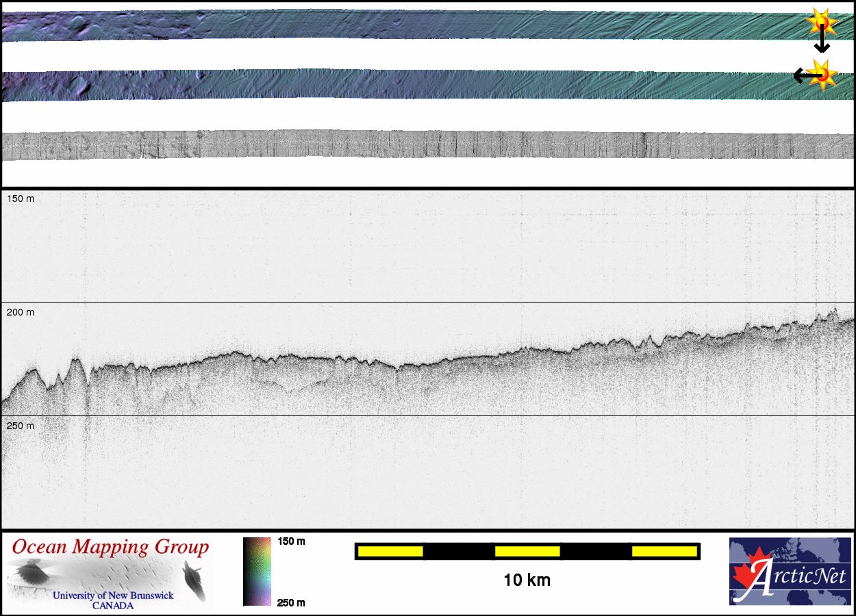Click the 150 m depth label in the profile
This screenshot has width=856, height=616.
(21, 198)
